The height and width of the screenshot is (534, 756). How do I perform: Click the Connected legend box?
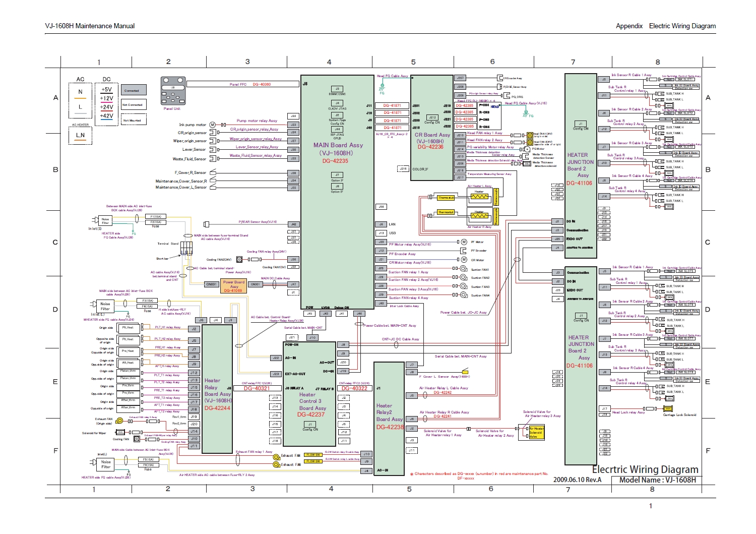134,91
